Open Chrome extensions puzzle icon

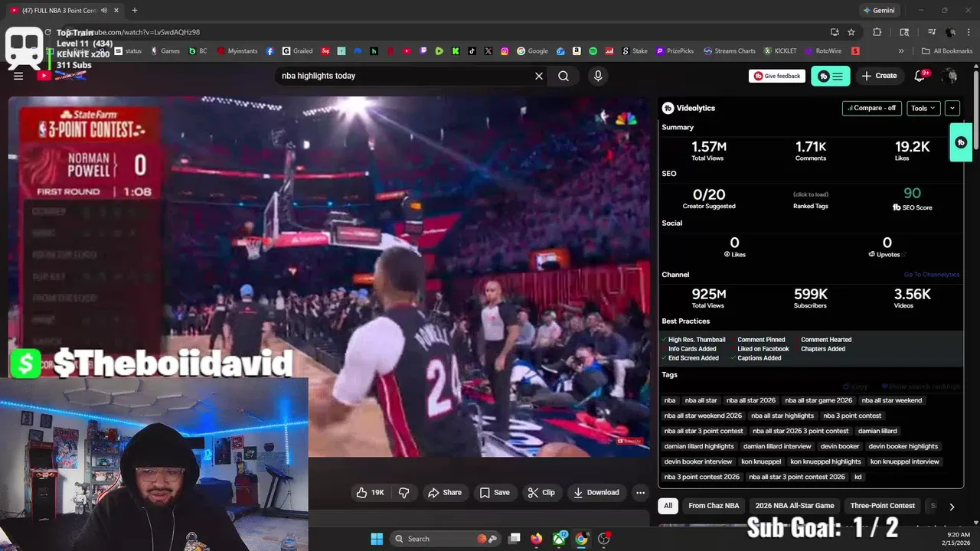point(877,32)
